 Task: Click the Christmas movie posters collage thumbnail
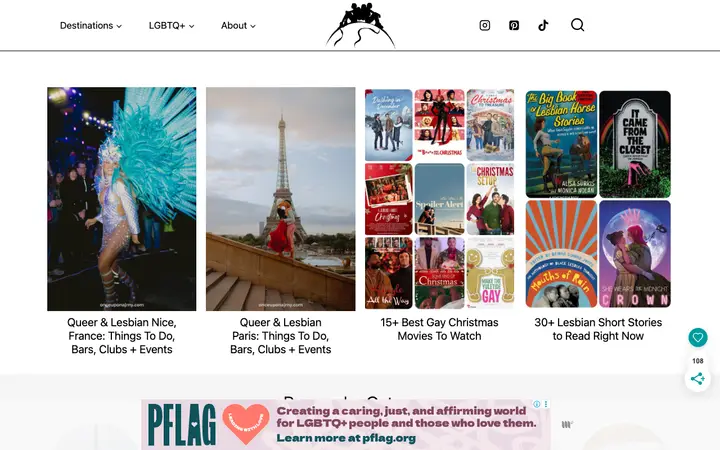(439, 199)
